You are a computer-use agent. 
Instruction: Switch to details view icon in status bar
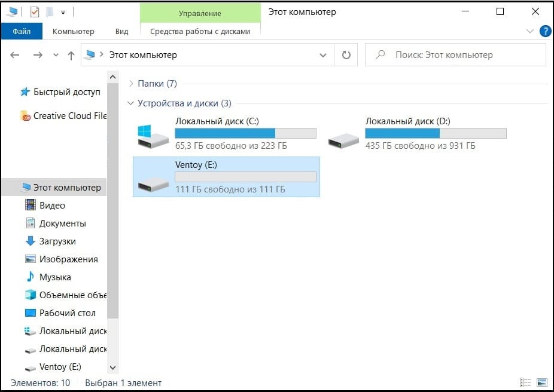click(x=525, y=382)
